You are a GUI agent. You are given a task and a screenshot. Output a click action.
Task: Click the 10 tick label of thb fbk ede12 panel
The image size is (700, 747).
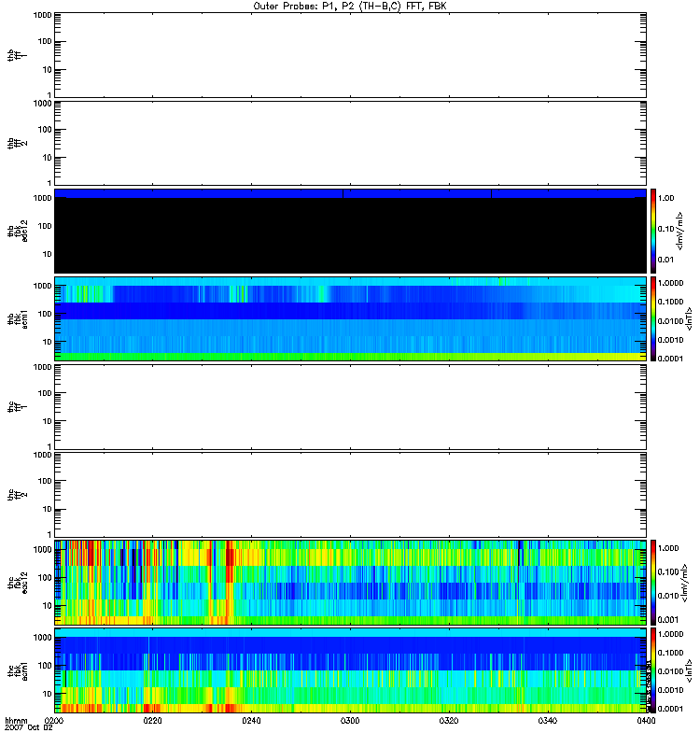coord(48,254)
